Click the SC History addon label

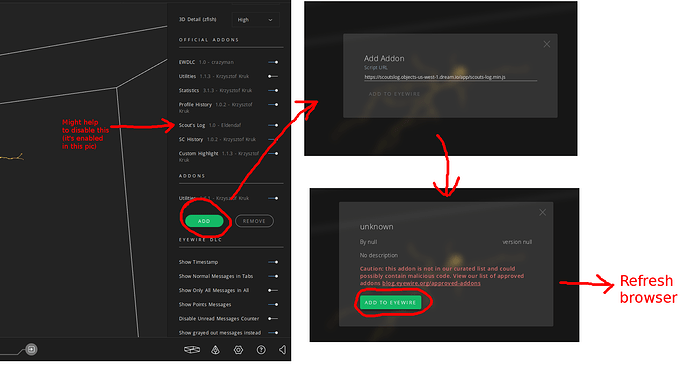[x=191, y=139]
